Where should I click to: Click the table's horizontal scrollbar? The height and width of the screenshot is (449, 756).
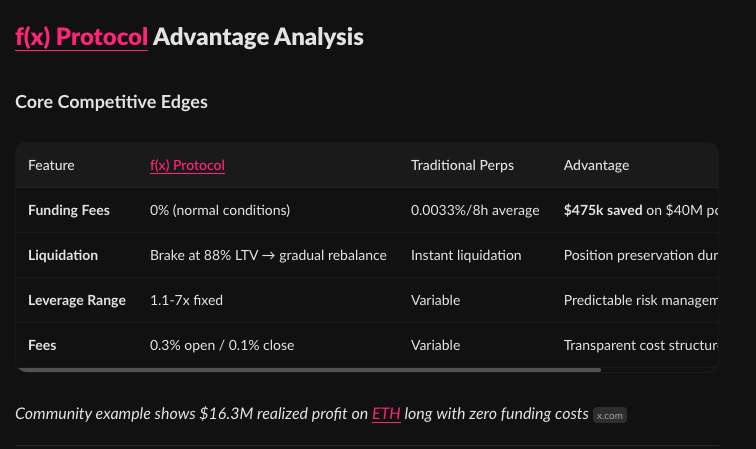pyautogui.click(x=309, y=370)
